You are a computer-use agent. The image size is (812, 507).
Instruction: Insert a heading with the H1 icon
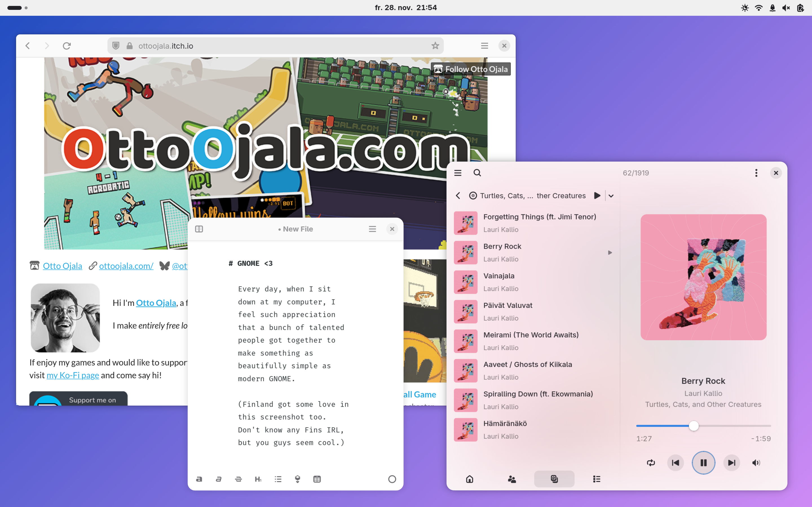point(258,479)
